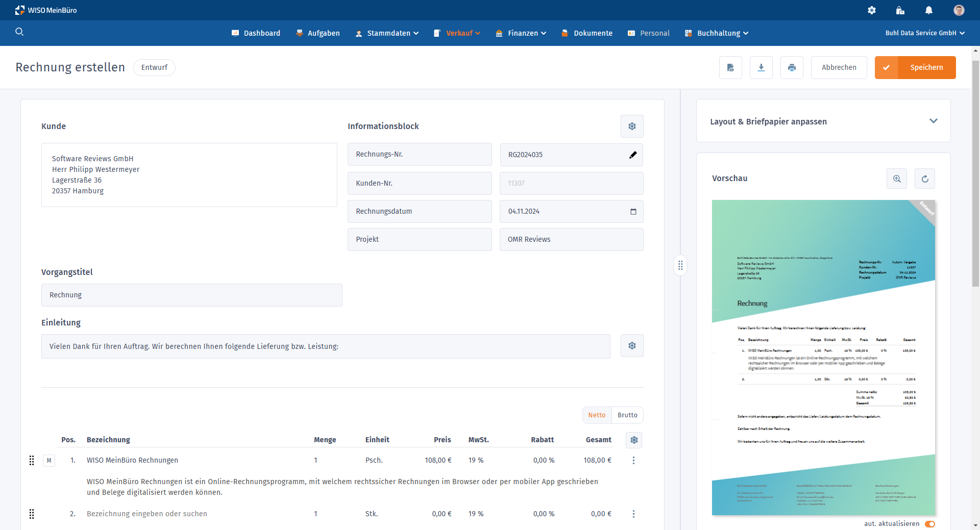The height and width of the screenshot is (530, 980).
Task: Click the Abbrechen button
Action: point(839,67)
